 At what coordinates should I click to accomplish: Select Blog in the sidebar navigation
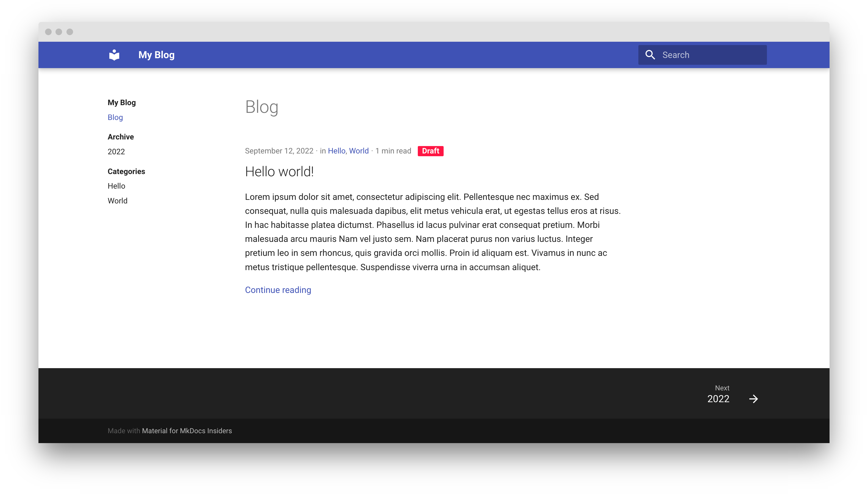click(x=115, y=117)
